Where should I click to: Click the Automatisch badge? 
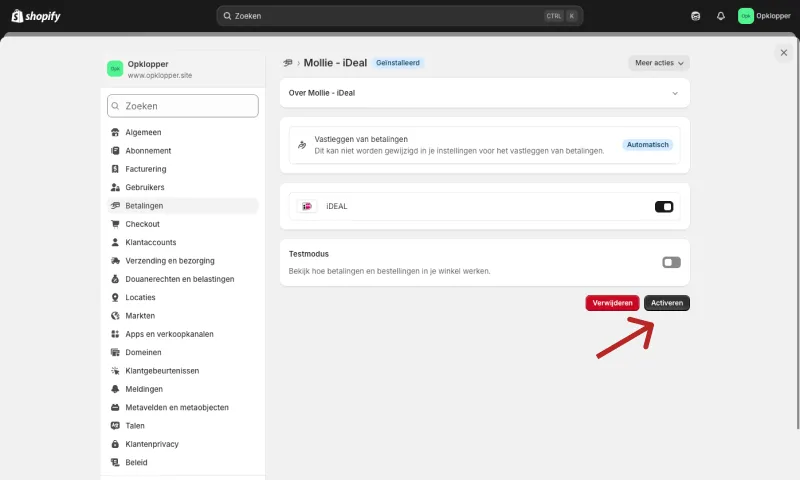(x=647, y=145)
